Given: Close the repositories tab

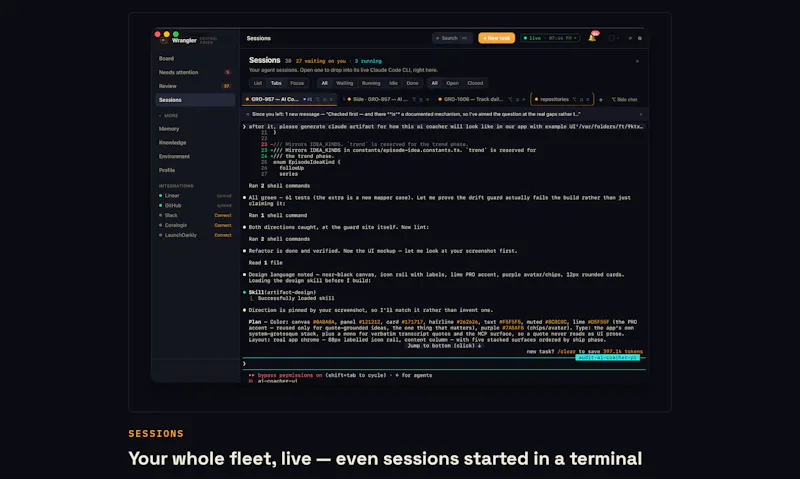Looking at the screenshot, I should (x=587, y=99).
